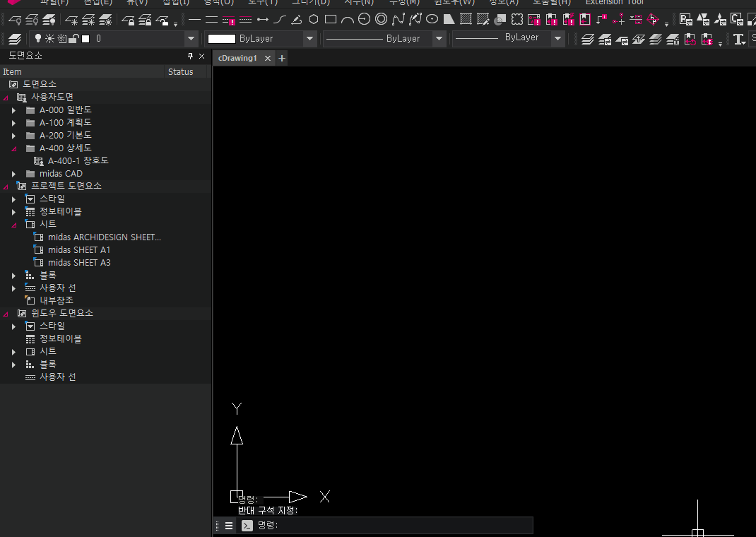
Task: Expand the midas CAD folder
Action: (13, 174)
